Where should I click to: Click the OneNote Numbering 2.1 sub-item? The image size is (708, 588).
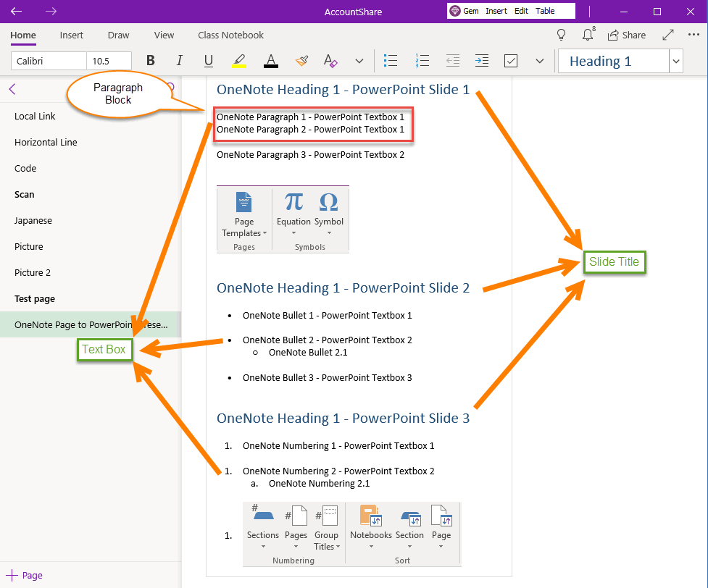coord(320,484)
